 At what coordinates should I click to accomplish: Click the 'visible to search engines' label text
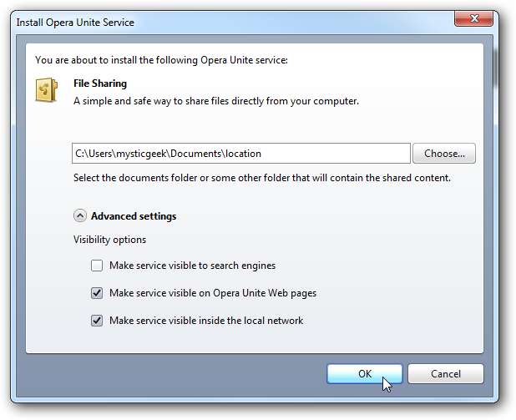tap(192, 266)
